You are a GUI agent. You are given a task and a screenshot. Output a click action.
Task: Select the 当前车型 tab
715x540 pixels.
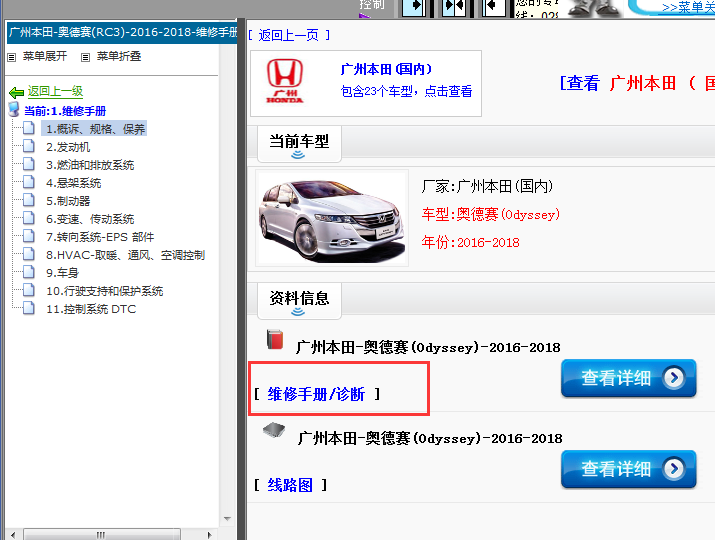tap(299, 144)
